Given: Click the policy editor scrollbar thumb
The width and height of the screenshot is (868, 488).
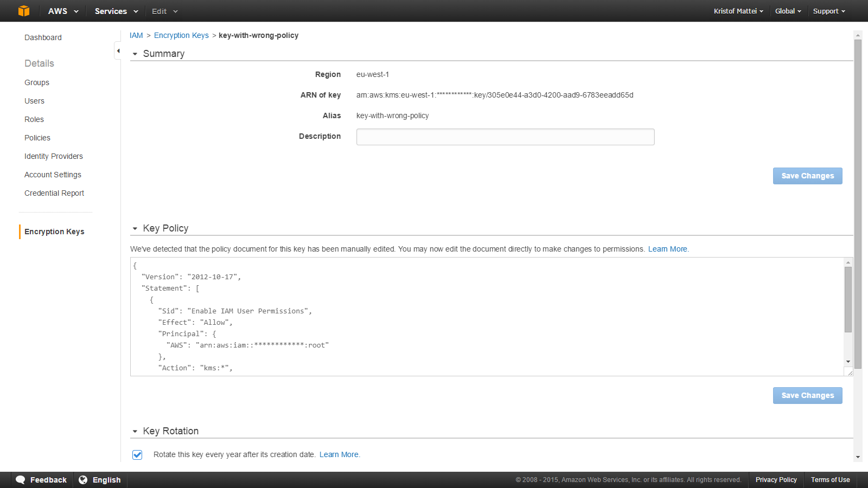Looking at the screenshot, I should click(848, 299).
